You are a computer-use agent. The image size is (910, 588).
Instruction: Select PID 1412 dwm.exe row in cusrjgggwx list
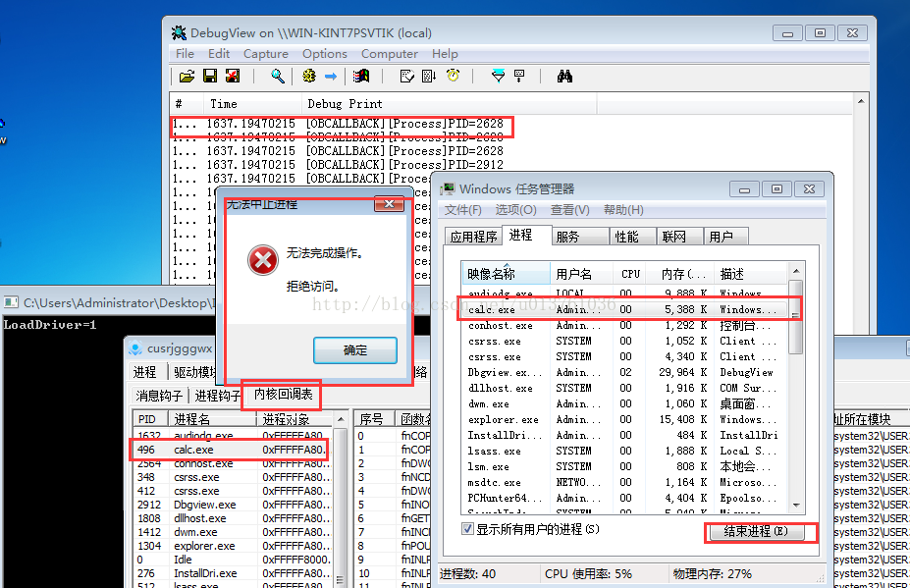tap(233, 532)
